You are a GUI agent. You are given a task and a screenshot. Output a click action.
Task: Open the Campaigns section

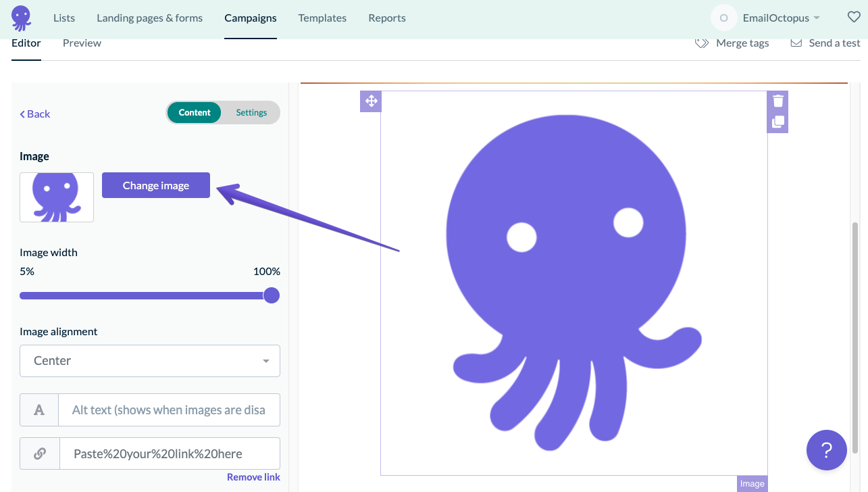point(251,18)
